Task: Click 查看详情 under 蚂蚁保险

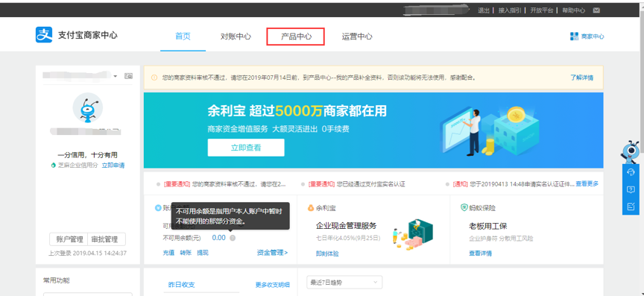Action: point(481,254)
